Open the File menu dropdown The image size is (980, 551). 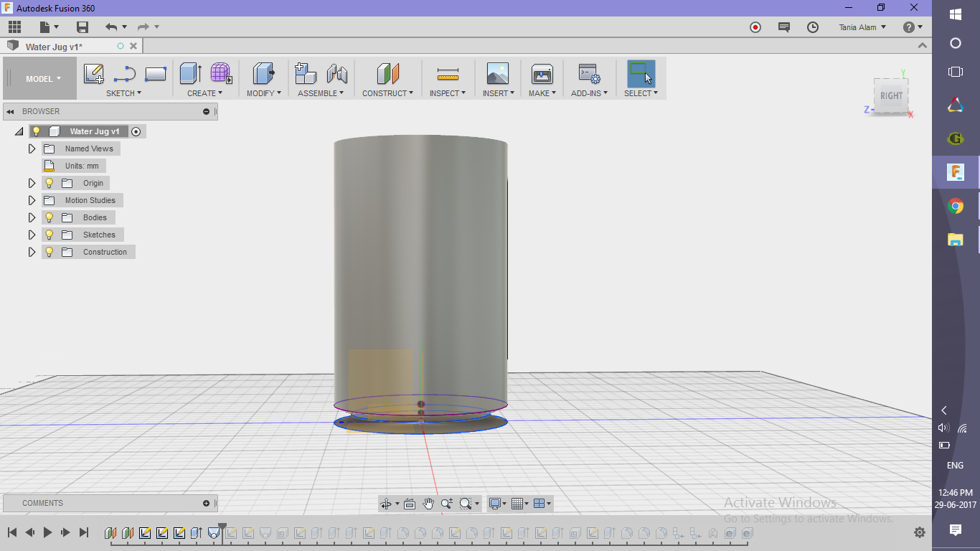[x=50, y=27]
